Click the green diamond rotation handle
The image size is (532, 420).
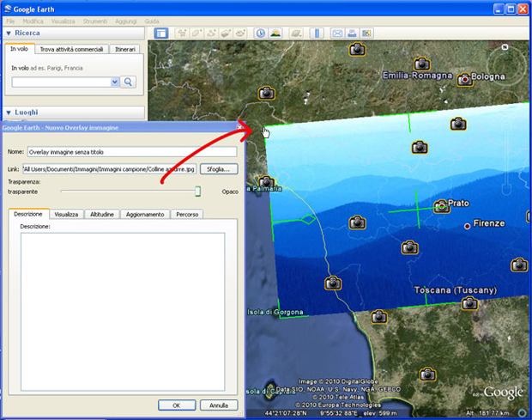tap(308, 219)
